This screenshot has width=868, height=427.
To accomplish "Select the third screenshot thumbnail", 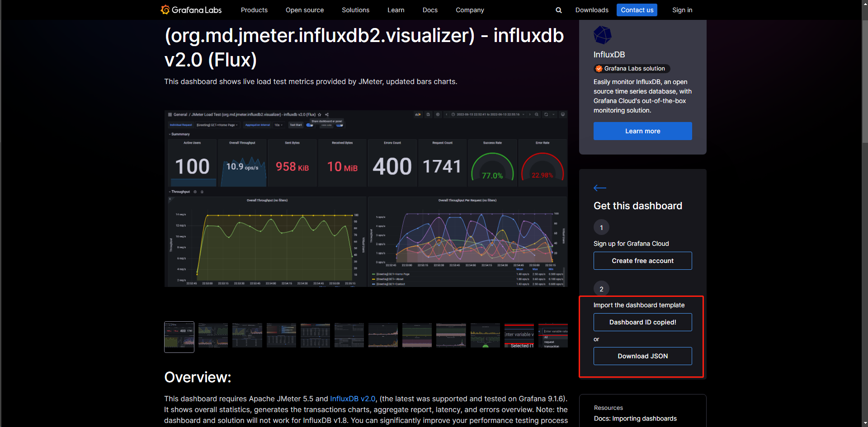I will [x=247, y=335].
